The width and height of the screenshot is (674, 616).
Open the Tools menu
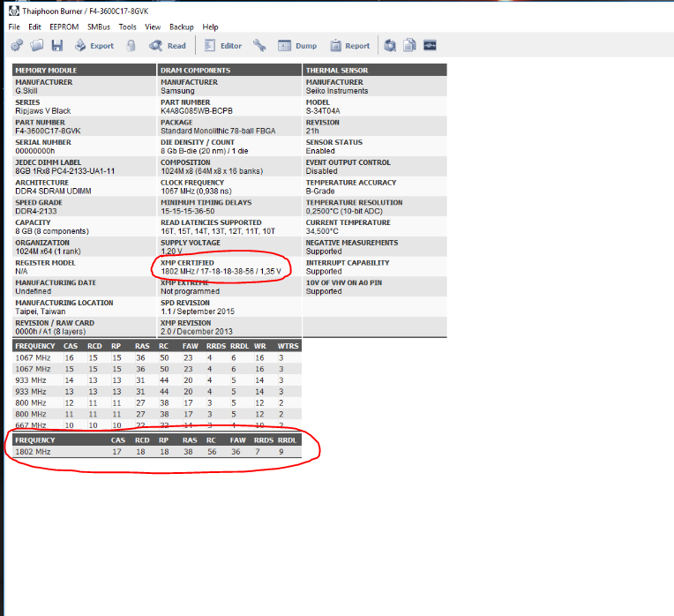point(128,27)
